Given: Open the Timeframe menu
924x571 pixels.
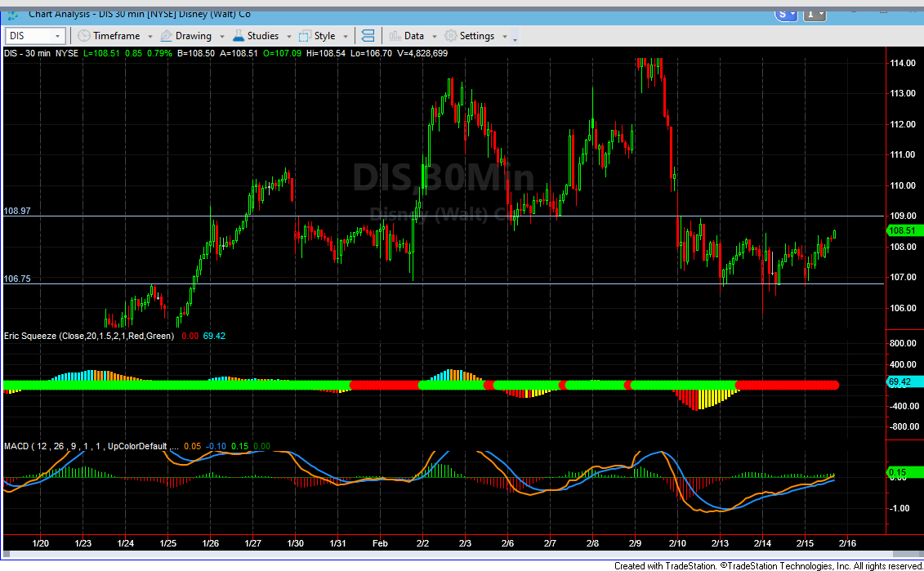Looking at the screenshot, I should point(115,36).
